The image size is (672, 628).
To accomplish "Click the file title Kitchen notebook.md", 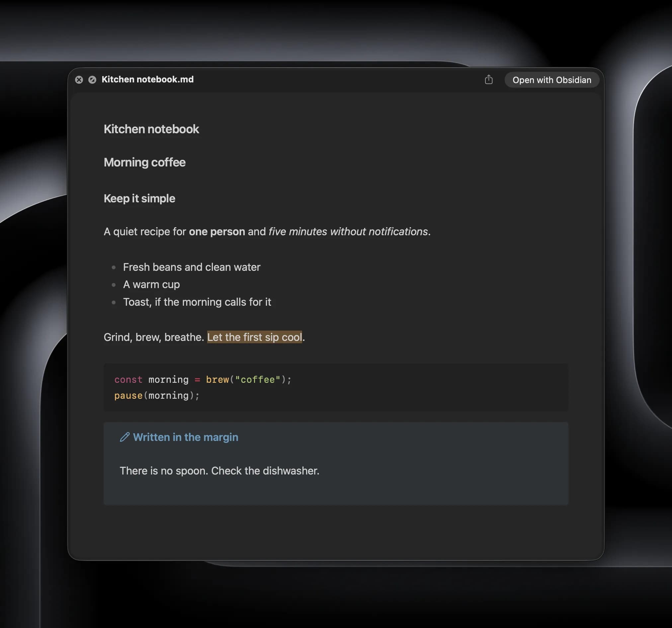I will tap(147, 79).
